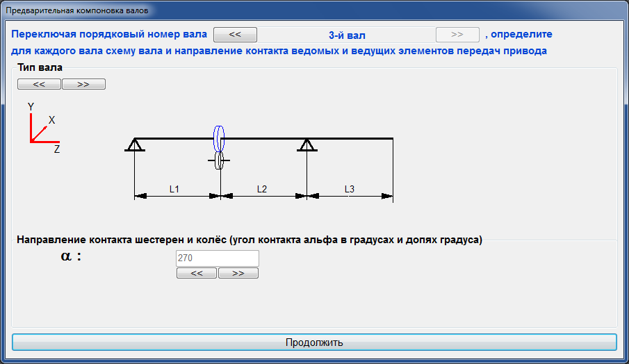Click the L1 dimension label
Image resolution: width=629 pixels, height=364 pixels.
click(x=174, y=189)
